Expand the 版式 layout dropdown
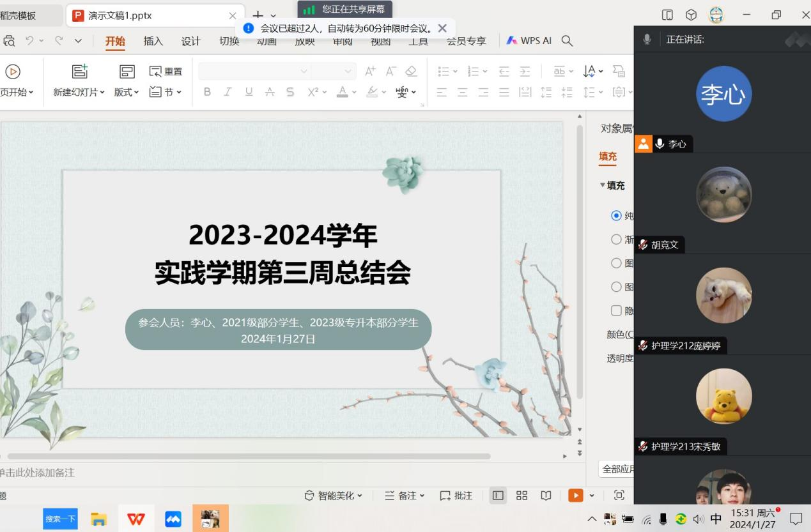Viewport: 811px width, 532px height. tap(127, 92)
